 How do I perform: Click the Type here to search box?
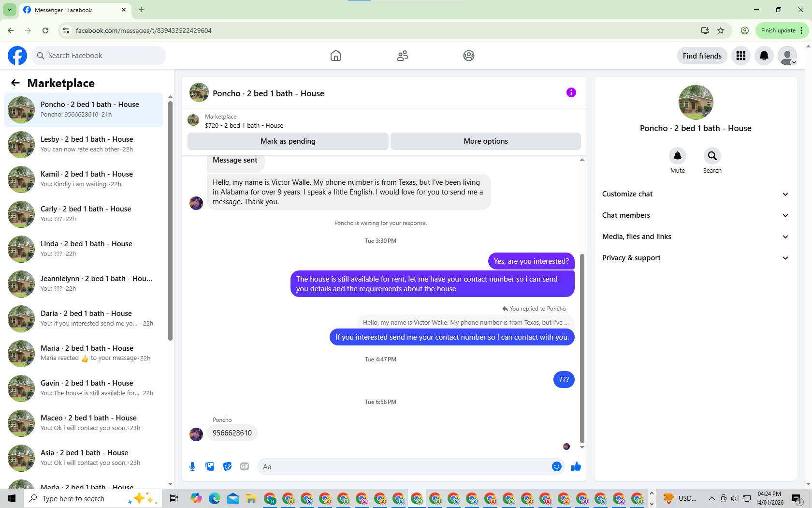pyautogui.click(x=92, y=498)
